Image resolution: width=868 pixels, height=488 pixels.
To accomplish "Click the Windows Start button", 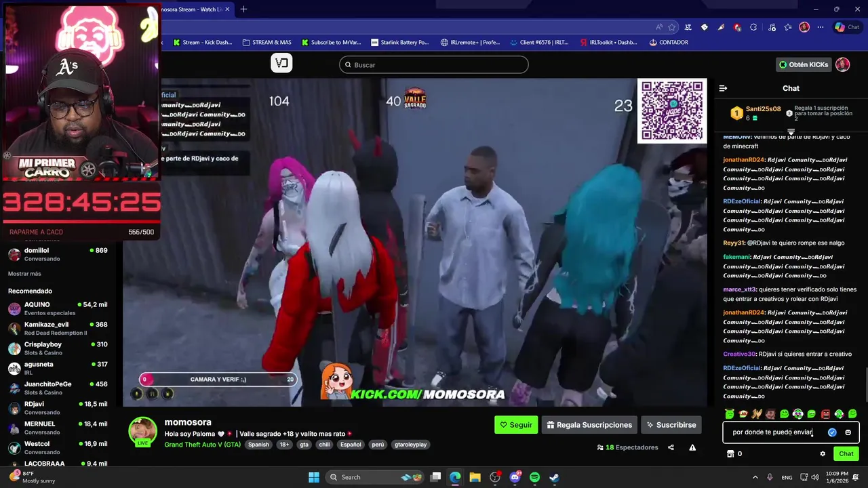I will [314, 477].
